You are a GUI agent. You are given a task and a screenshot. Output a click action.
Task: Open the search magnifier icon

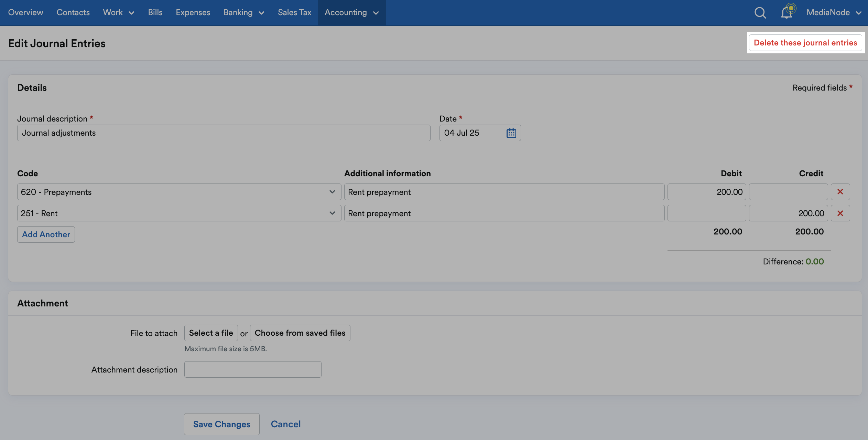760,13
